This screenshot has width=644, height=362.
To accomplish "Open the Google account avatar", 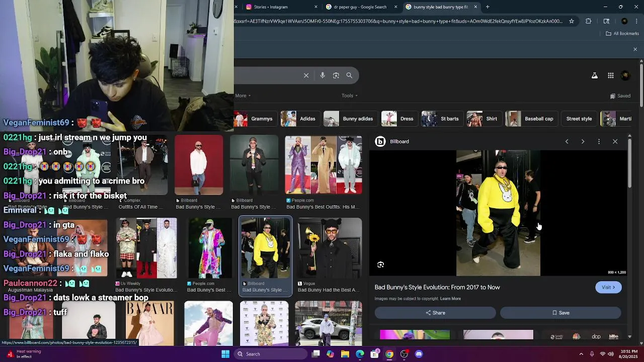I will pos(625,75).
